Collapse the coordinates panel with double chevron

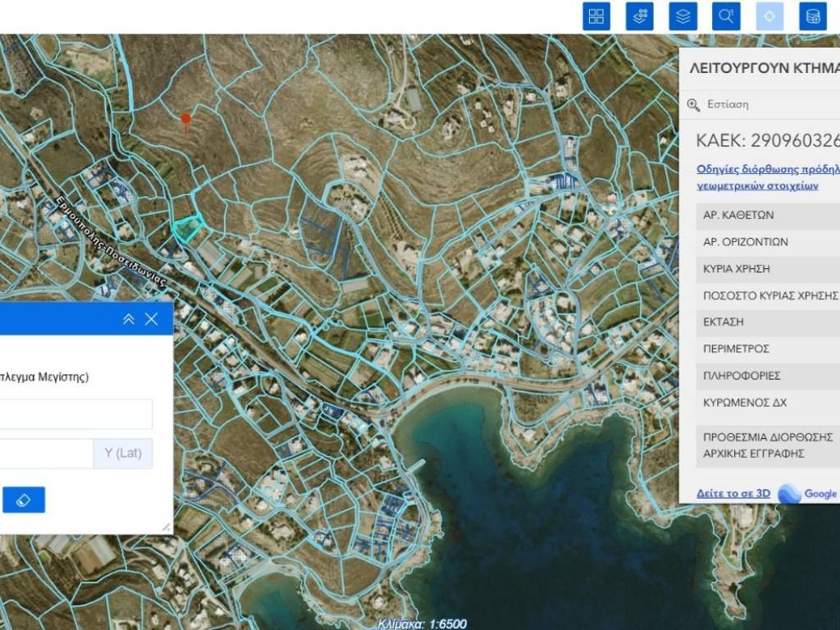[x=128, y=319]
